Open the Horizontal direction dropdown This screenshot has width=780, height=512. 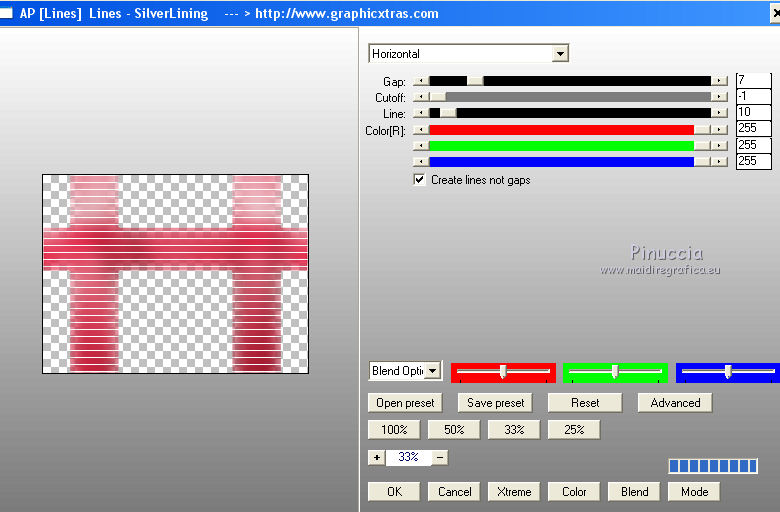point(560,54)
